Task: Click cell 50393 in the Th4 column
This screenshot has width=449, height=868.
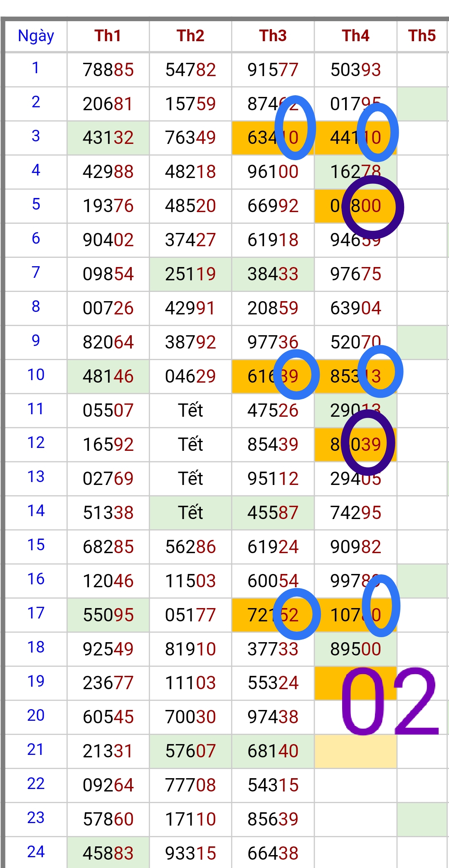Action: 355,69
